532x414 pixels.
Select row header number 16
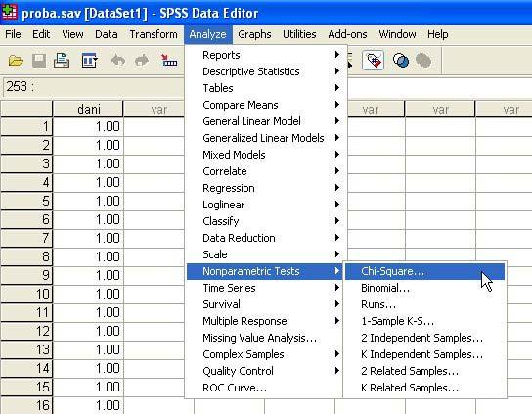(x=26, y=405)
